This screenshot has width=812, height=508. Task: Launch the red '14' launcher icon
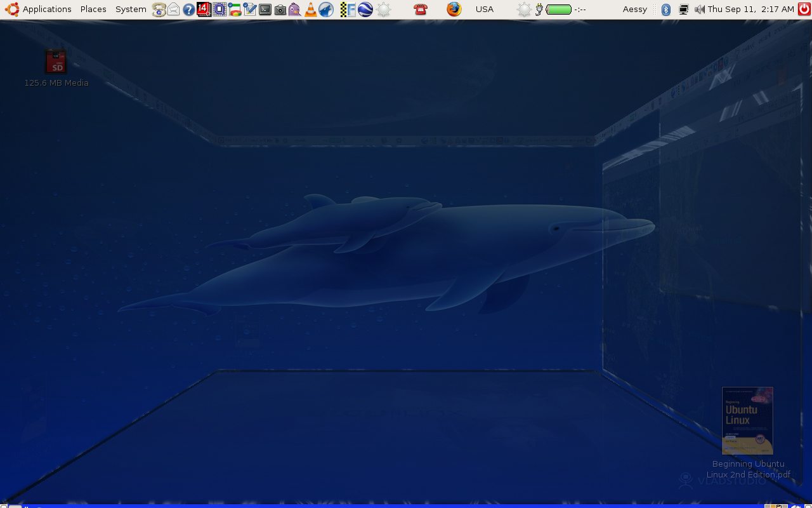tap(204, 9)
